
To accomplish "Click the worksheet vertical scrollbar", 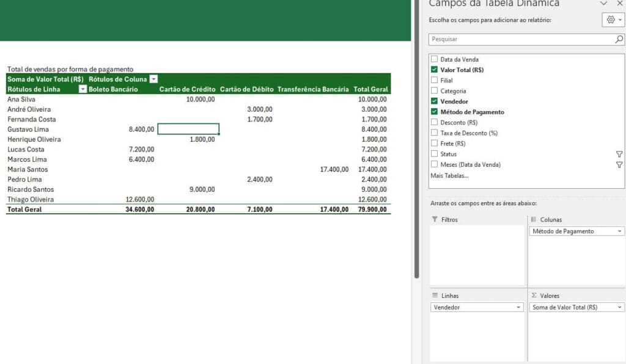I will pos(417,153).
